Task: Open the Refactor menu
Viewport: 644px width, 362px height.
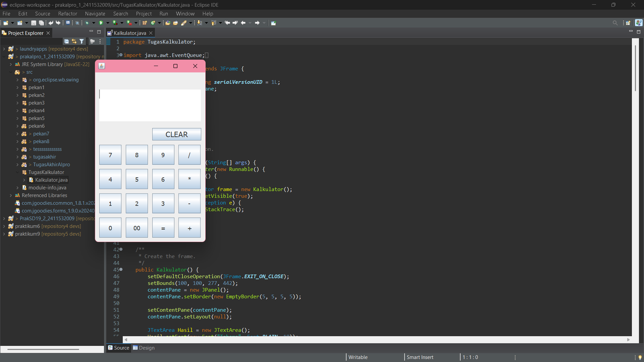Action: [x=67, y=14]
